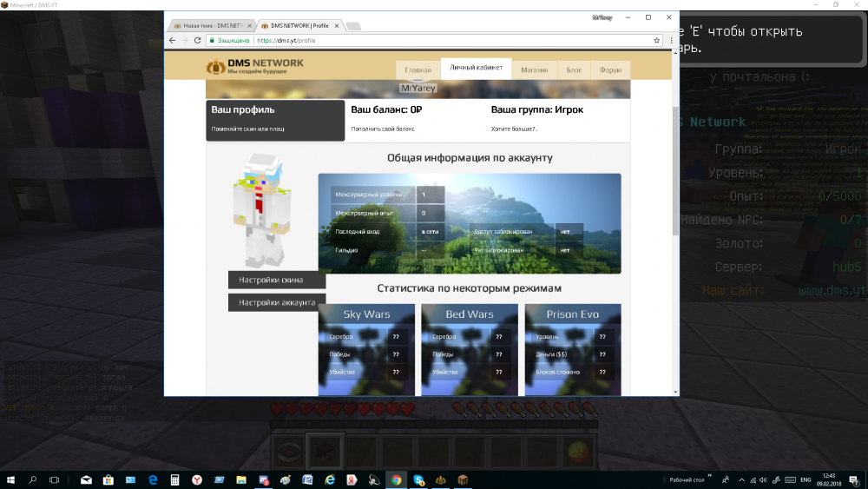This screenshot has width=868, height=489.
Task: Open the 'Магазин' nav tab
Action: [534, 69]
